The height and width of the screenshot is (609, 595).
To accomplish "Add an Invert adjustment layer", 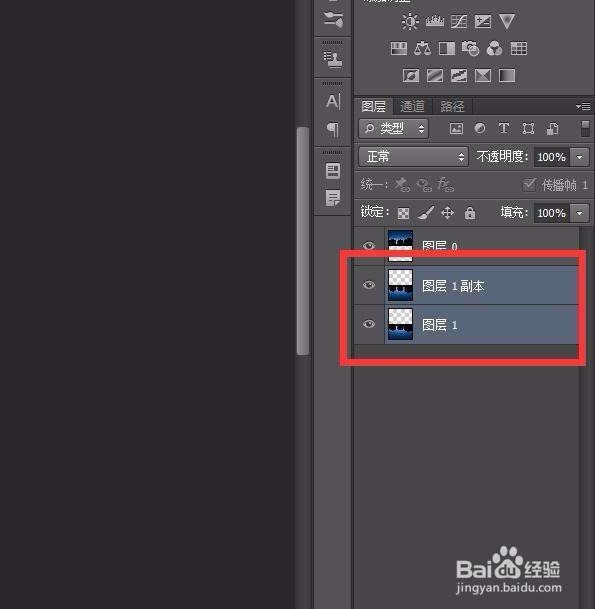I will [x=411, y=76].
